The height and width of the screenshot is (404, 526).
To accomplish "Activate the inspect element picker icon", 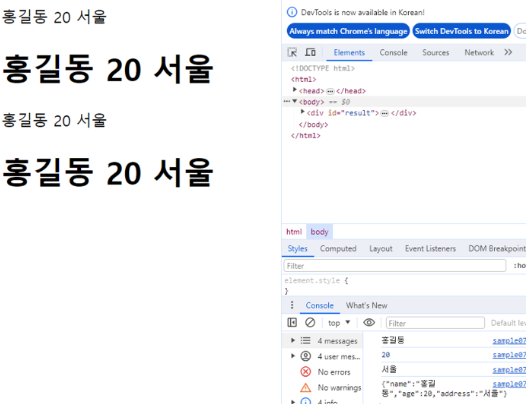I will click(x=292, y=52).
